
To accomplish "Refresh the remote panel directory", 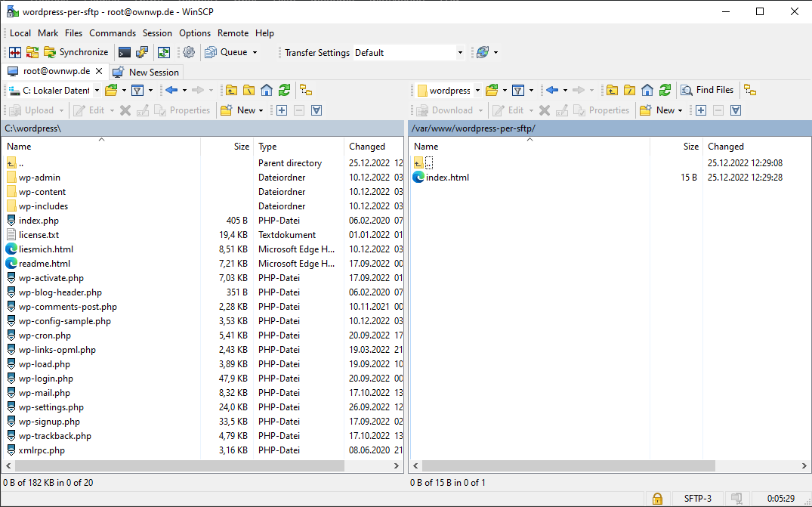I will tap(665, 90).
